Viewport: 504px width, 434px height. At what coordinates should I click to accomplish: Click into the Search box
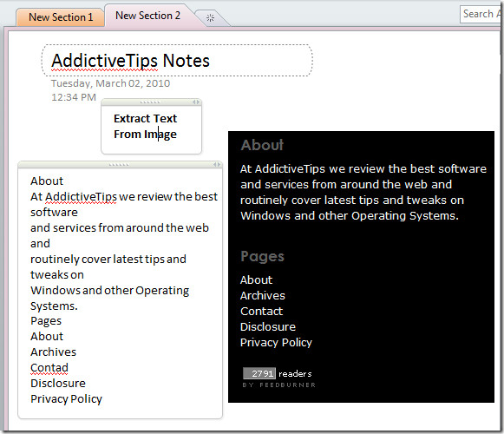click(x=481, y=14)
